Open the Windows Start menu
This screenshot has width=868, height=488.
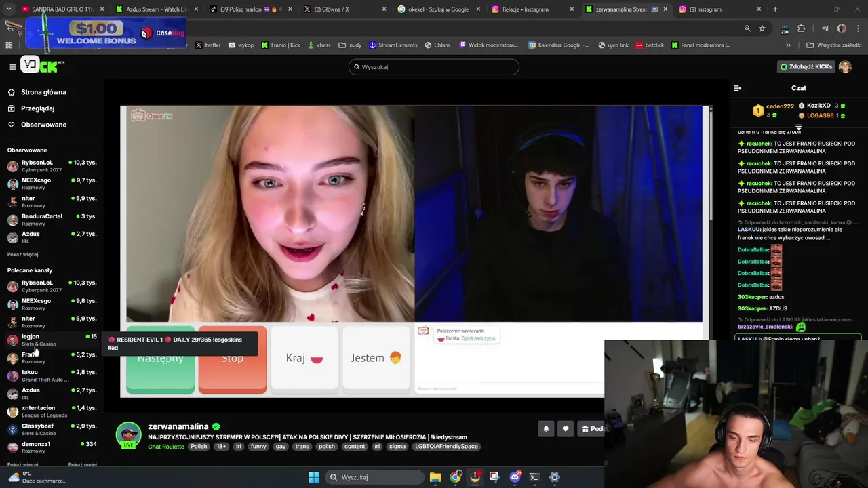click(x=314, y=477)
